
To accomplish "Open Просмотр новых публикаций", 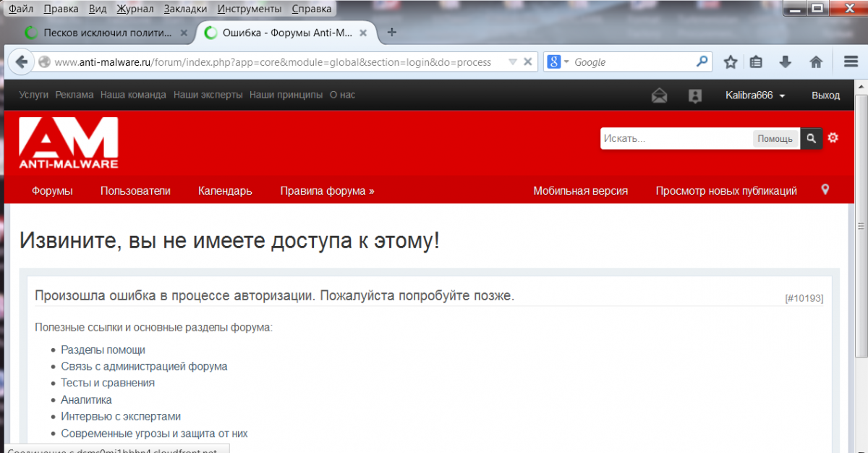I will coord(726,191).
